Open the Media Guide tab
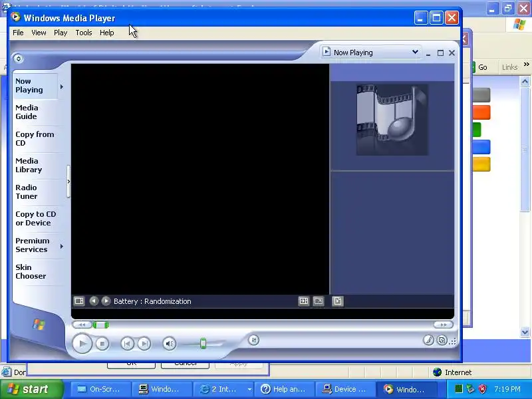532x399 pixels. pos(38,112)
